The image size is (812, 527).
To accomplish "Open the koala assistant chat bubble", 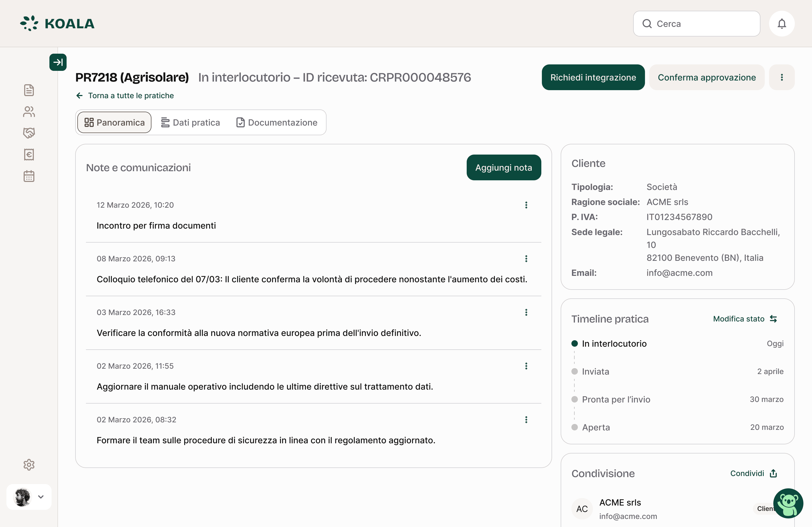I will [x=788, y=503].
